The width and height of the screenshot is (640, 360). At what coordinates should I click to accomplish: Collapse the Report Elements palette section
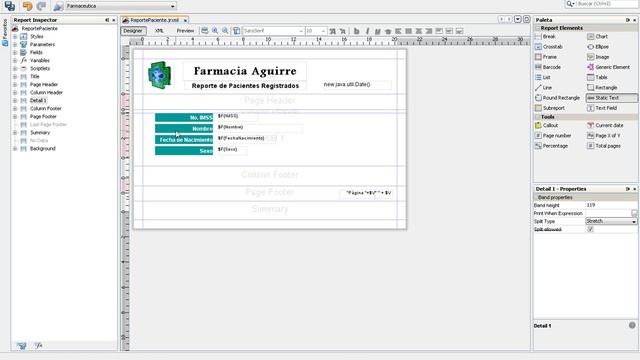coord(537,28)
